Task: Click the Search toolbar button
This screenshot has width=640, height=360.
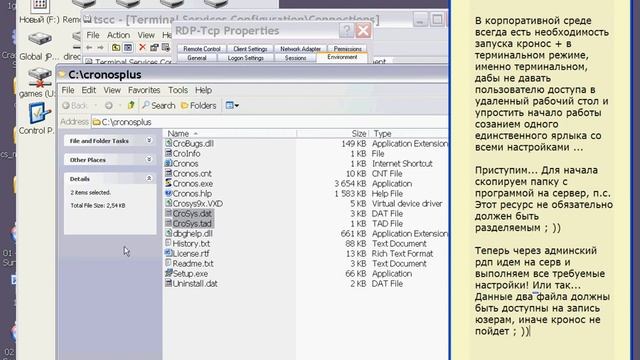Action: pyautogui.click(x=158, y=106)
